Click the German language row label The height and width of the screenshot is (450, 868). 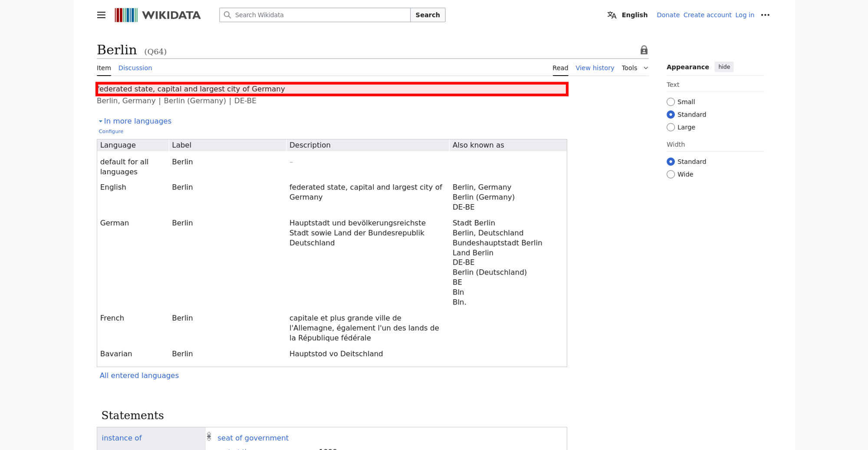(115, 223)
